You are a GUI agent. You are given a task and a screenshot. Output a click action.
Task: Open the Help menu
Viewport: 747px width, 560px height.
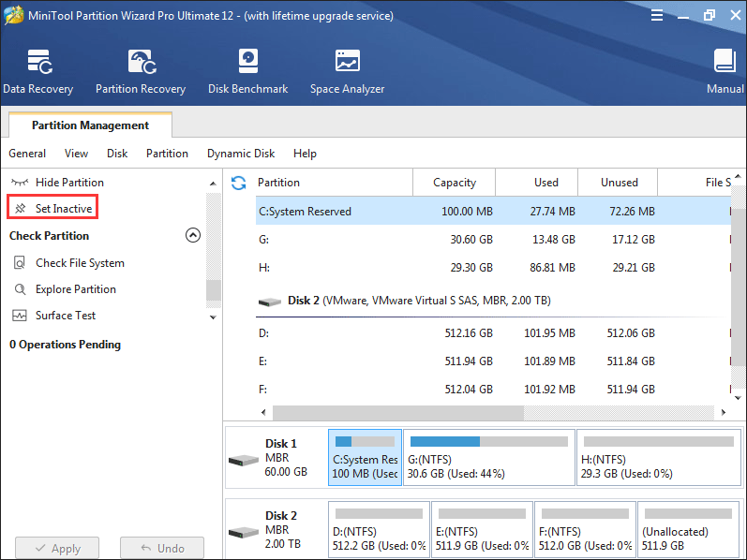(305, 154)
